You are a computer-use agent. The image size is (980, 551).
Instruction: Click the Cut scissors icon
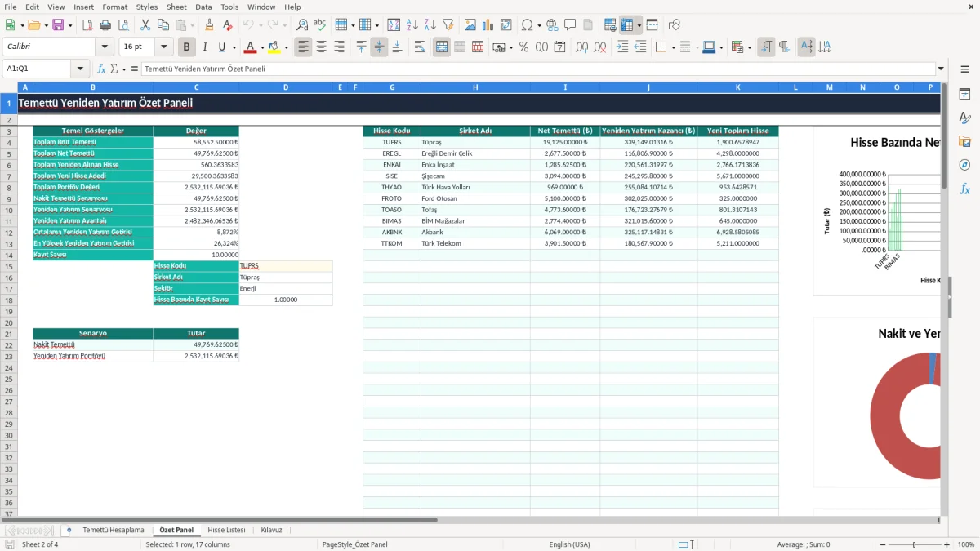point(145,25)
